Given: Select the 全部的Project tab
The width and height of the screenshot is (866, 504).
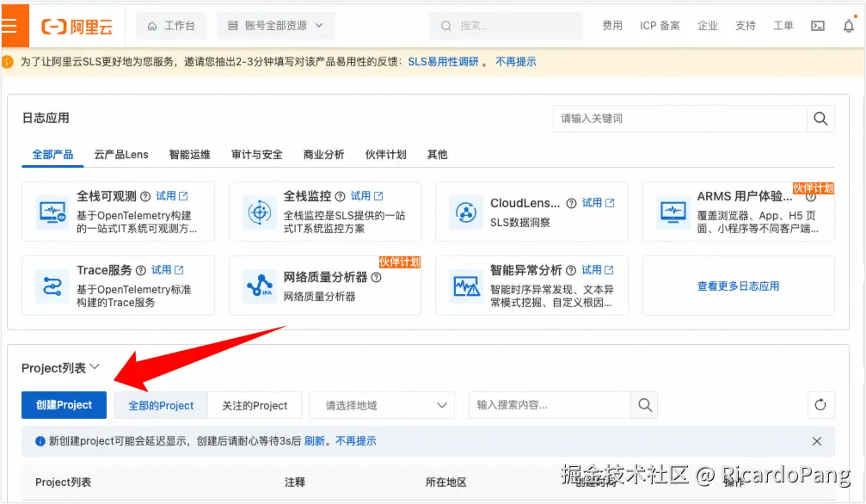Looking at the screenshot, I should click(x=161, y=406).
